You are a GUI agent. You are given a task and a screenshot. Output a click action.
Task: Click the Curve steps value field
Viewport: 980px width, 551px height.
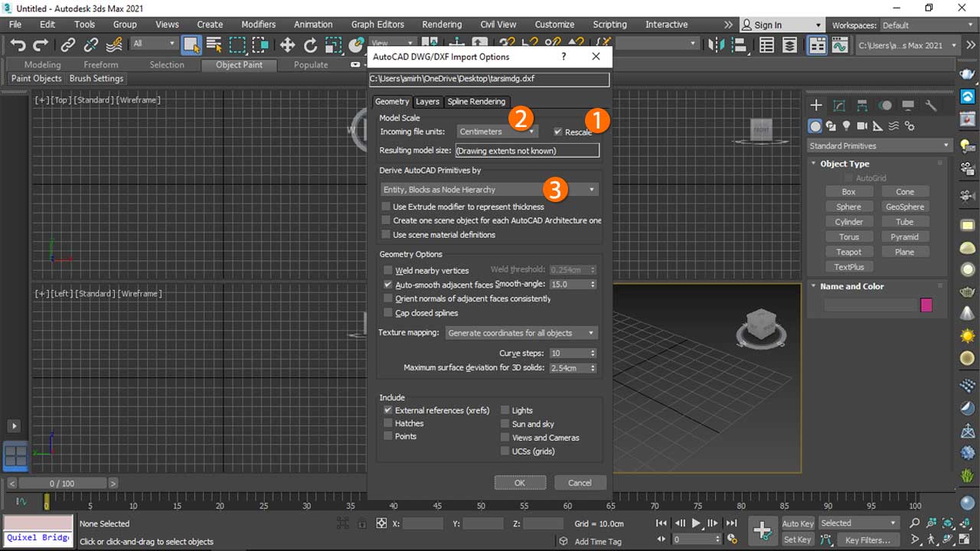click(x=568, y=354)
